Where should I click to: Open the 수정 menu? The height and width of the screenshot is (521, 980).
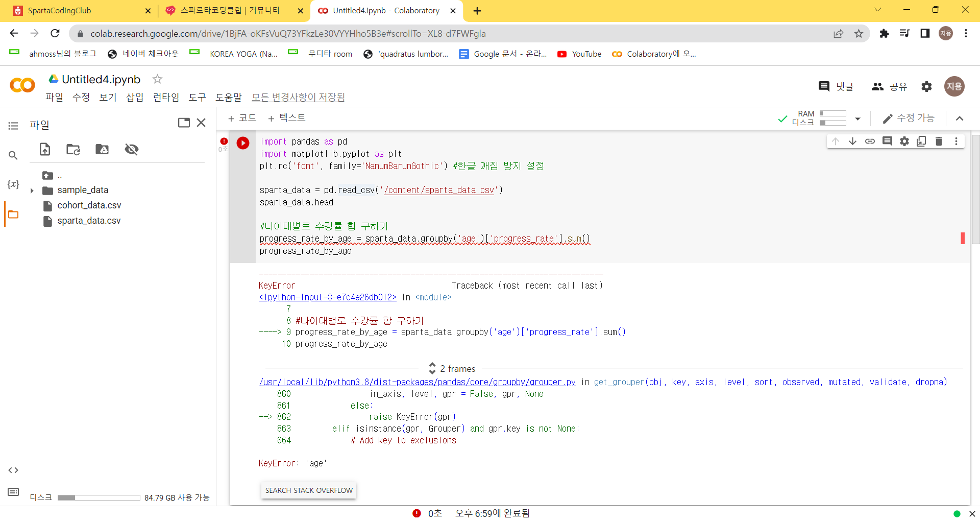81,97
